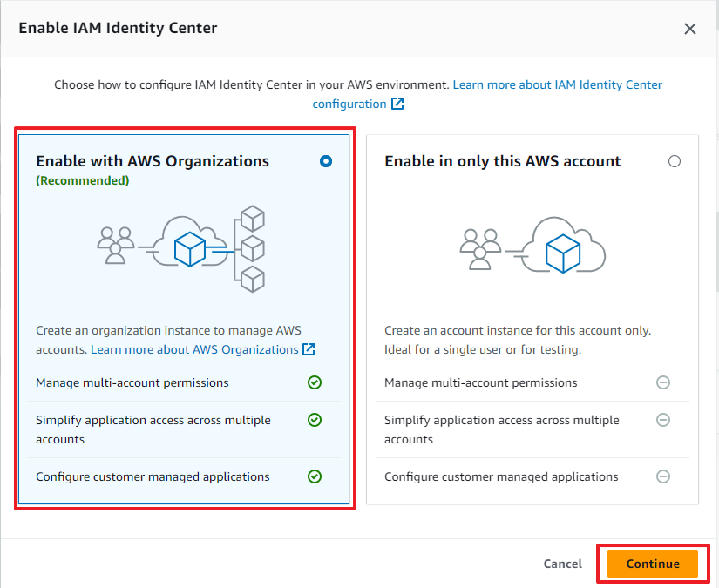This screenshot has width=719, height=588.
Task: Click external link icon after AWS Organizations link
Action: tap(309, 349)
